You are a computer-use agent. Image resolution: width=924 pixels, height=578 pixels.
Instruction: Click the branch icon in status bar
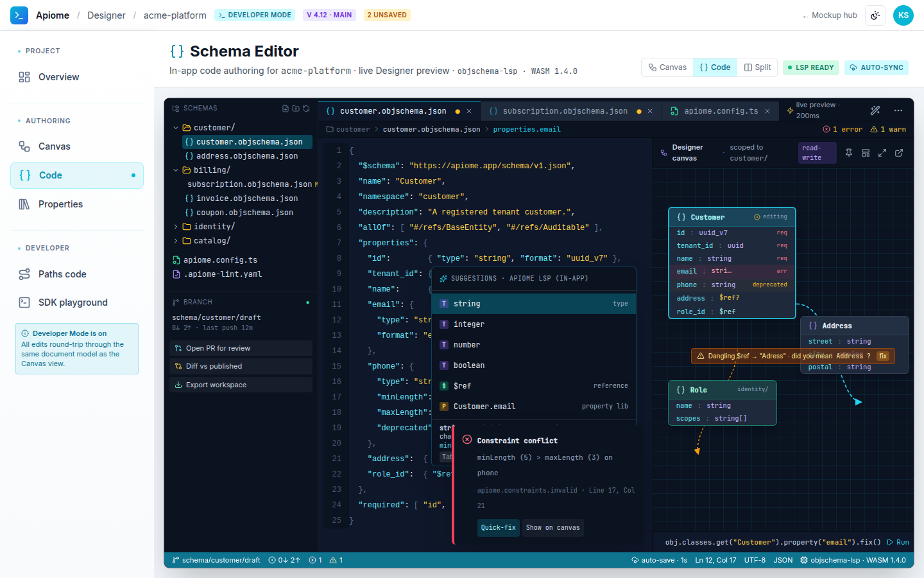(175, 560)
